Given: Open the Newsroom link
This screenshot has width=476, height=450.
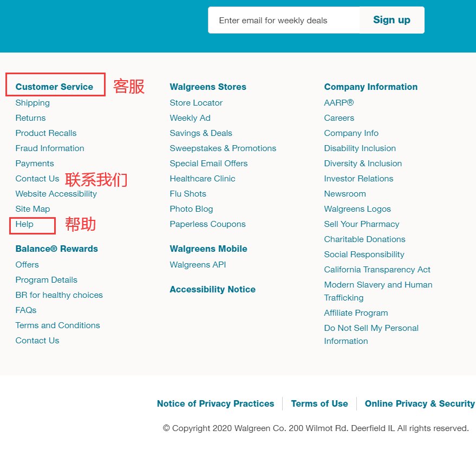Looking at the screenshot, I should [x=345, y=194].
